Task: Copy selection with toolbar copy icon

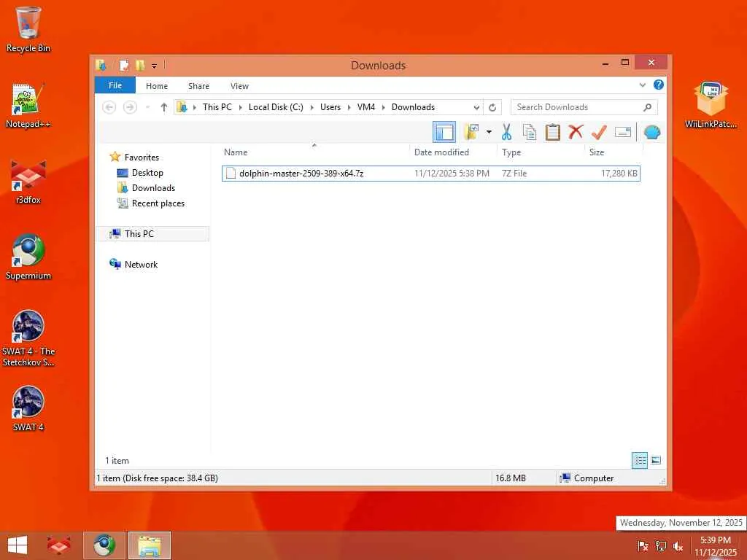Action: coord(530,132)
